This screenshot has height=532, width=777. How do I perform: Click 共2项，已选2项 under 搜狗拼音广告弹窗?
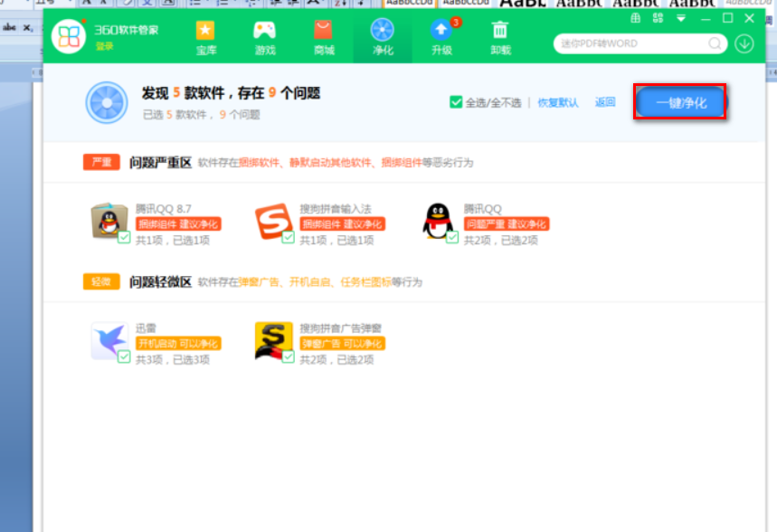click(337, 359)
